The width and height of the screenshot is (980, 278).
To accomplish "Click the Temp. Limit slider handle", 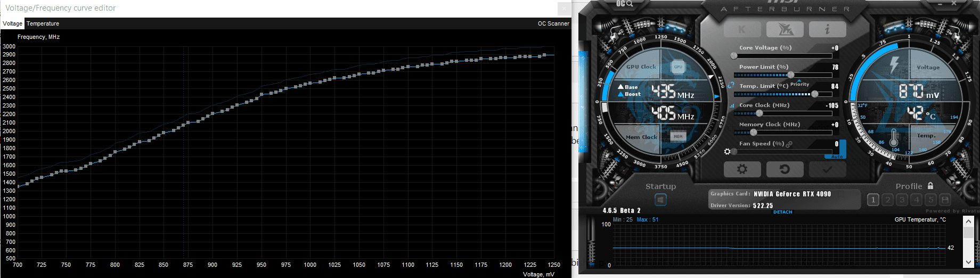I will click(814, 94).
